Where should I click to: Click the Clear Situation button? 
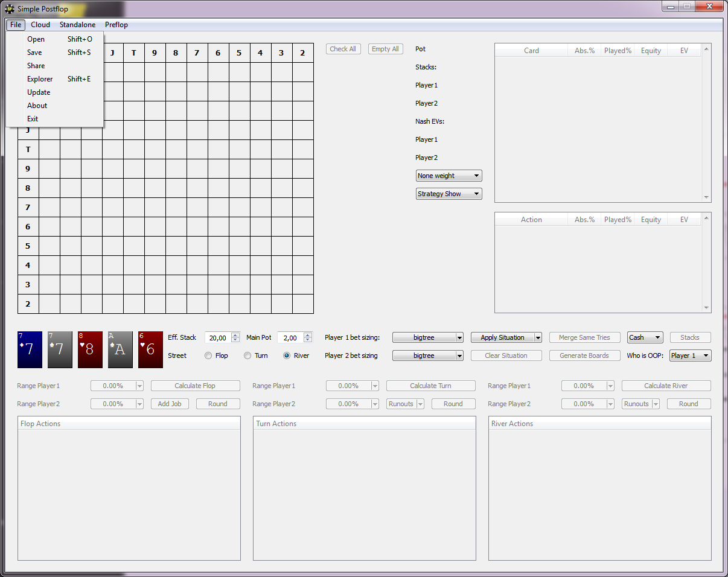click(506, 355)
